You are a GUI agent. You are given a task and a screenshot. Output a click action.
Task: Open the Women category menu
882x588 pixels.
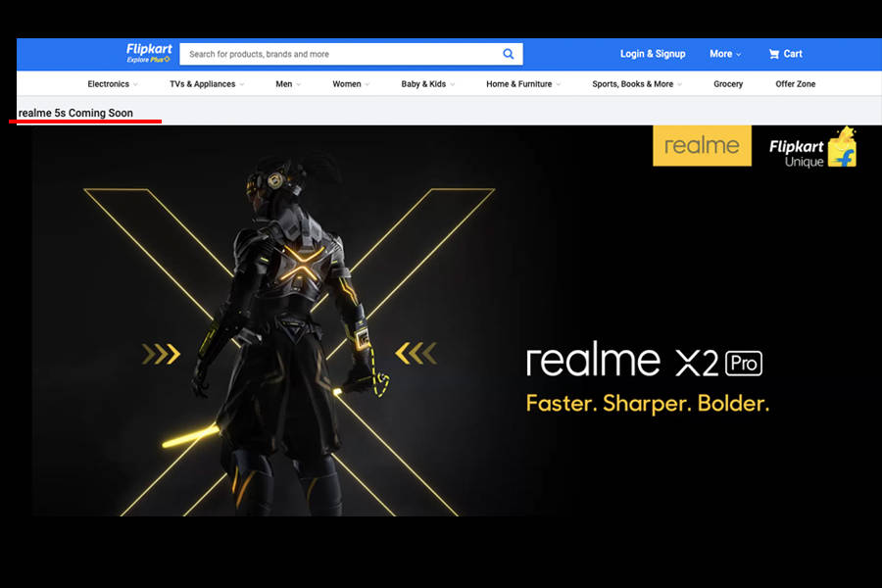tap(348, 84)
